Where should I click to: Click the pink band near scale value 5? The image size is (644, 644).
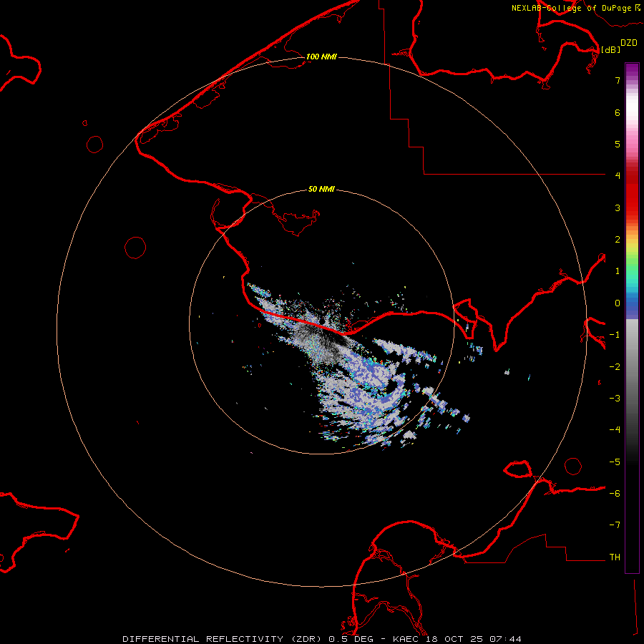point(632,144)
